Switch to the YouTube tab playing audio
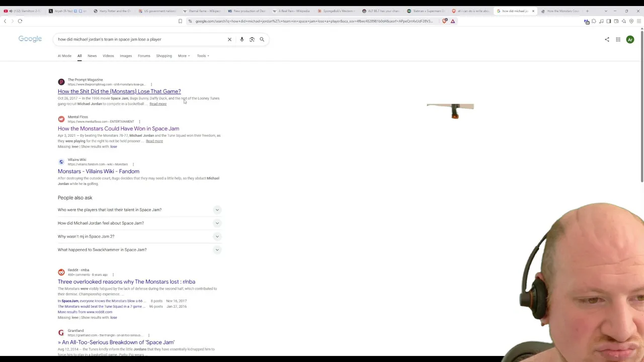 click(x=22, y=11)
